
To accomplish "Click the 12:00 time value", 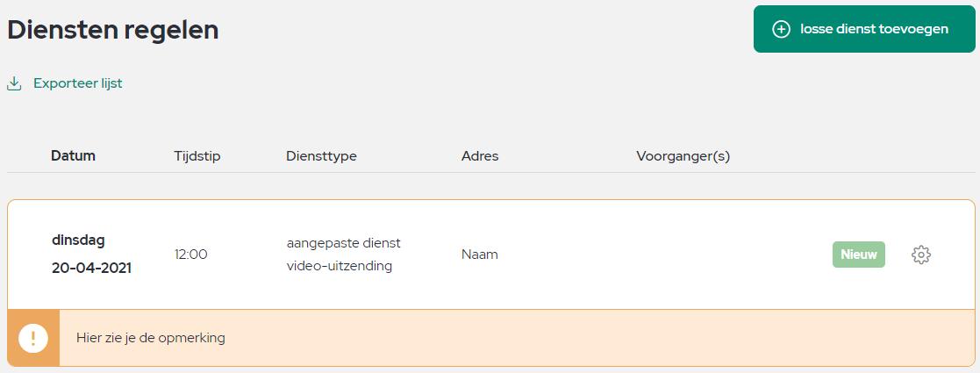I will (x=190, y=255).
